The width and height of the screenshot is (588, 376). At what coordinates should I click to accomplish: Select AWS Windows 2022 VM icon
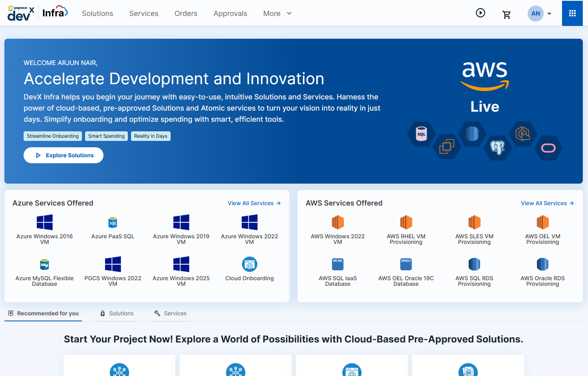(x=338, y=222)
